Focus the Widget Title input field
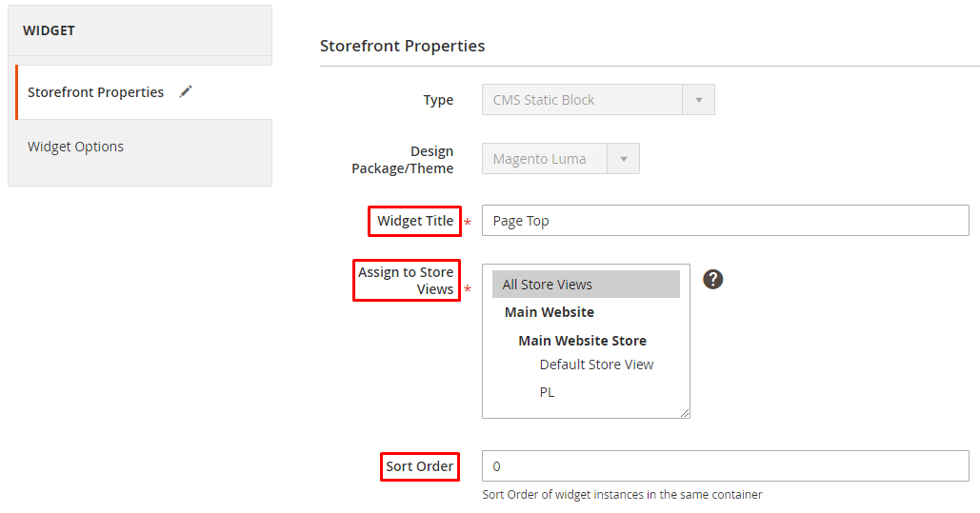 (725, 221)
